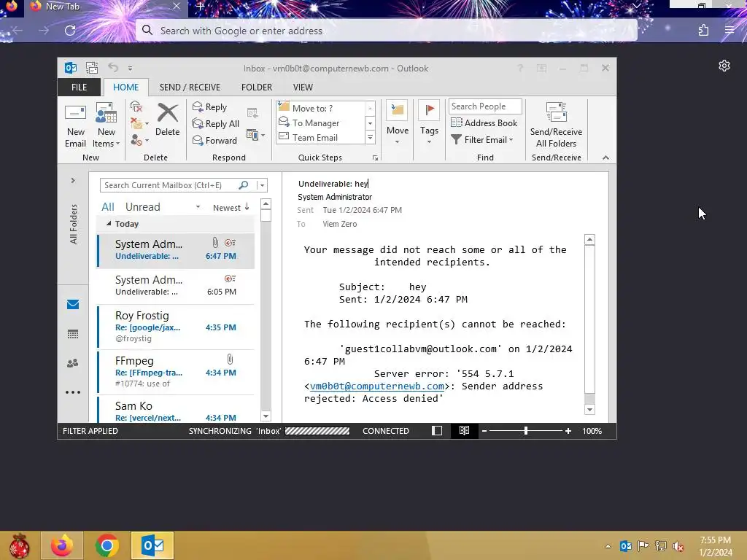Click the zoom out minus button
Screen dimensions: 747x560
484,431
